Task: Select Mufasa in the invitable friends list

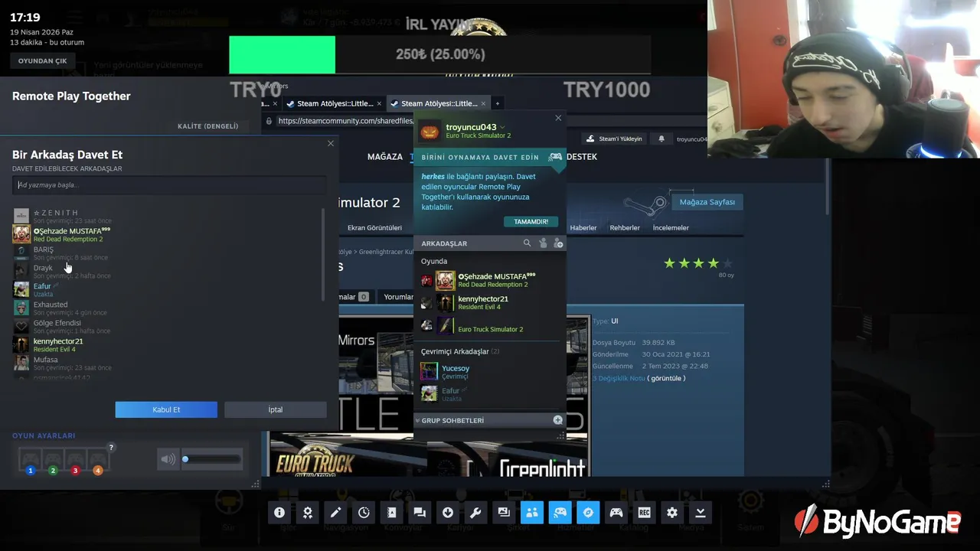Action: [167, 363]
